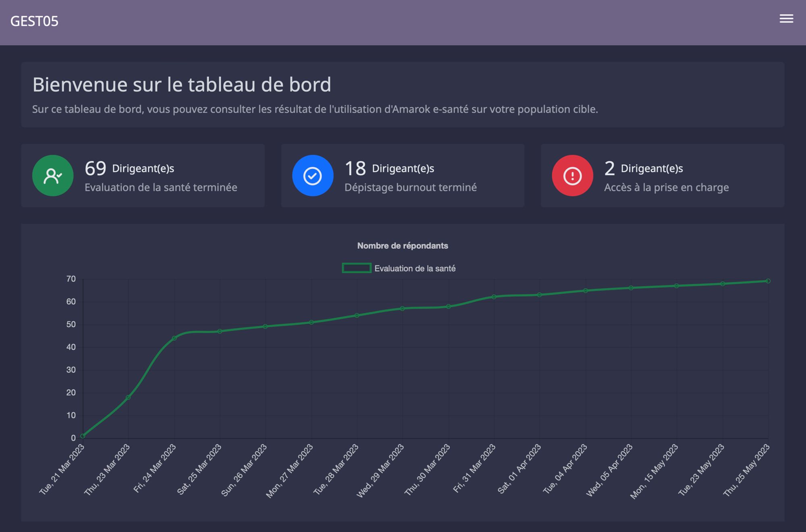Click the blue checkmark circle icon

312,176
